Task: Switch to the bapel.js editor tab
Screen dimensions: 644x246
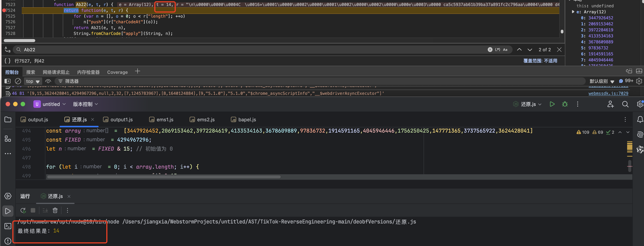Action: [243, 120]
